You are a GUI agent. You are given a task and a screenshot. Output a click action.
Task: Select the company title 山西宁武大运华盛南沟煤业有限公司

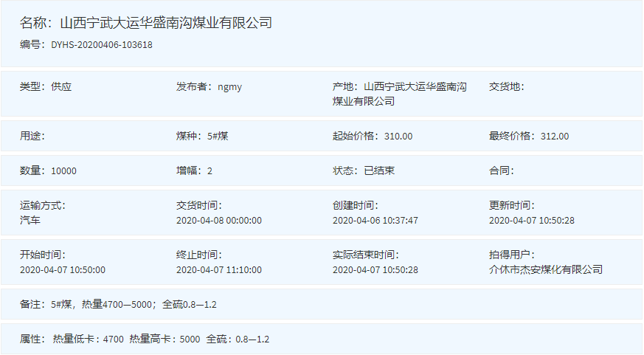click(x=166, y=23)
